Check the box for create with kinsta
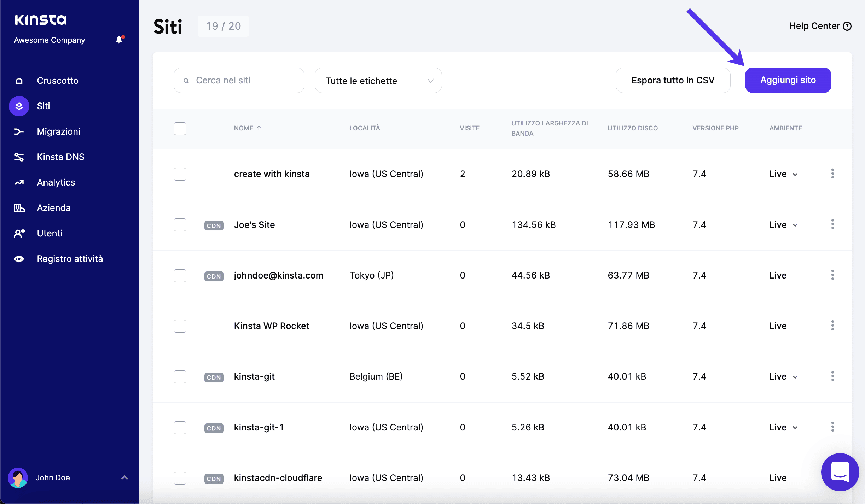The image size is (865, 504). tap(180, 174)
